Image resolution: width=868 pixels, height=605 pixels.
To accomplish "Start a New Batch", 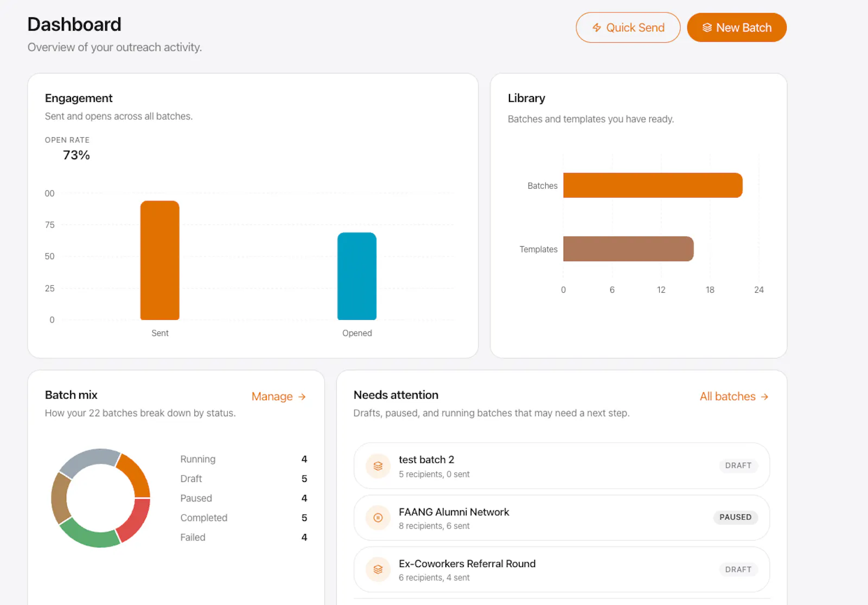I will click(x=737, y=28).
